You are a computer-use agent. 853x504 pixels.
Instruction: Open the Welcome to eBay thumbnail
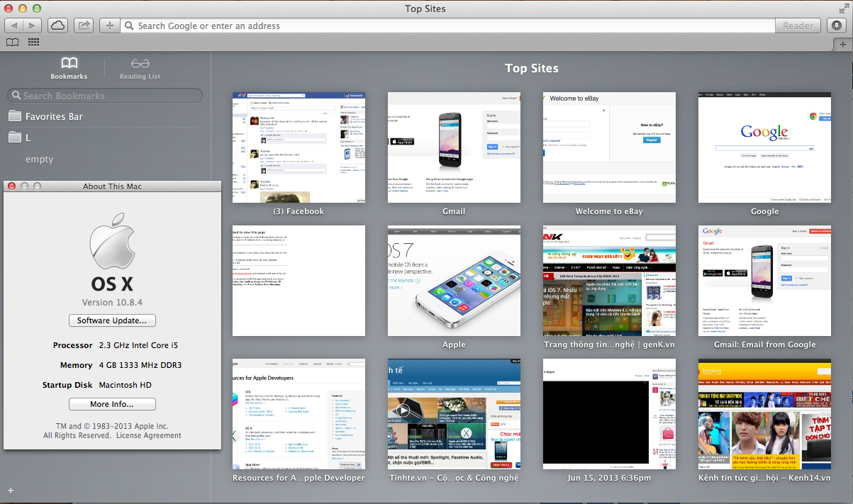click(609, 147)
